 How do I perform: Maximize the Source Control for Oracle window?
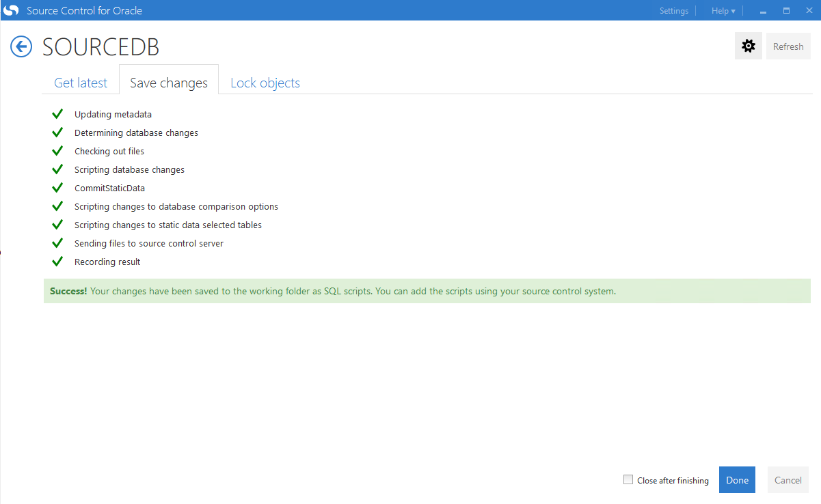786,11
